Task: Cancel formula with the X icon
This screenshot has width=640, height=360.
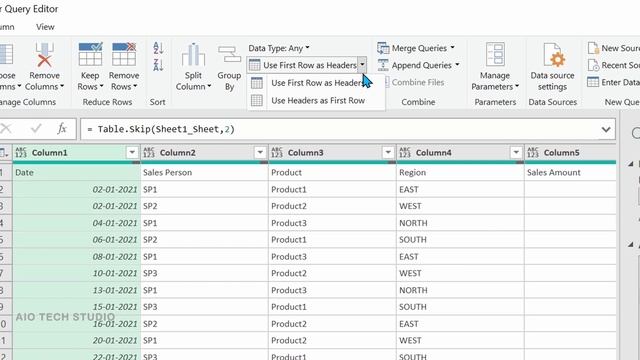Action: click(6, 129)
